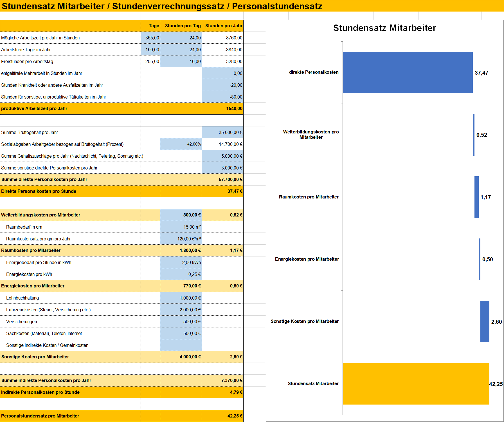Select the 37,47 chart data label

481,73
